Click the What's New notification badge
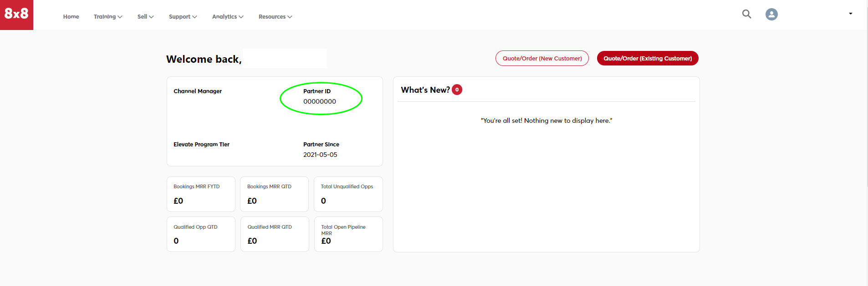Screen dimensions: 868x286 pyautogui.click(x=457, y=90)
